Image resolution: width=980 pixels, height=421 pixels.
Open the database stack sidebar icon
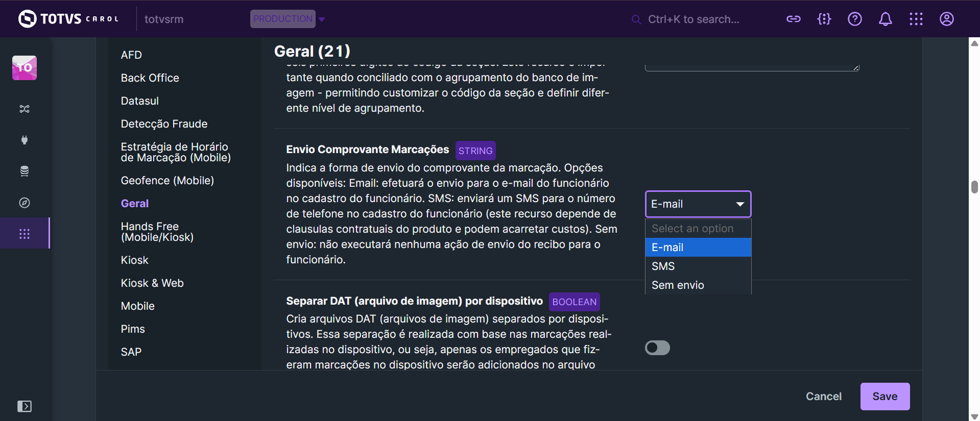[x=25, y=171]
